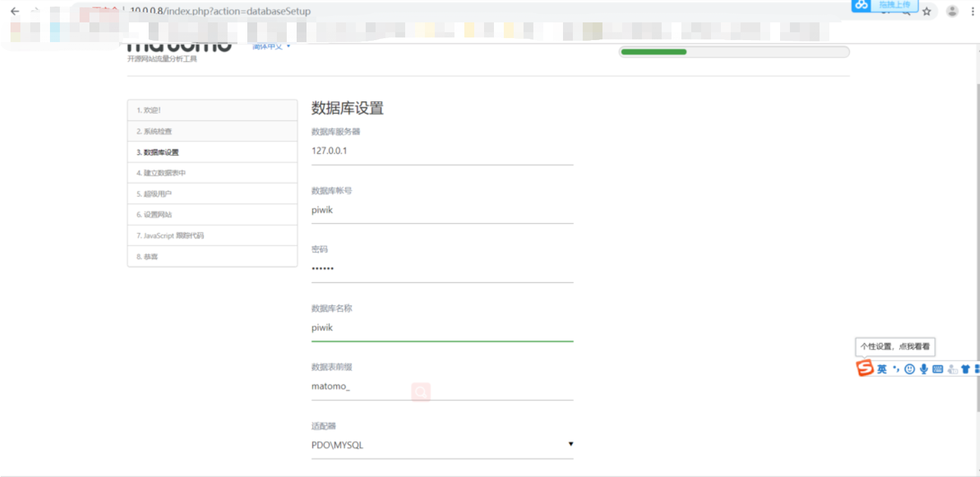
Task: Click the Sogou microphone voice input icon
Action: coord(923,369)
